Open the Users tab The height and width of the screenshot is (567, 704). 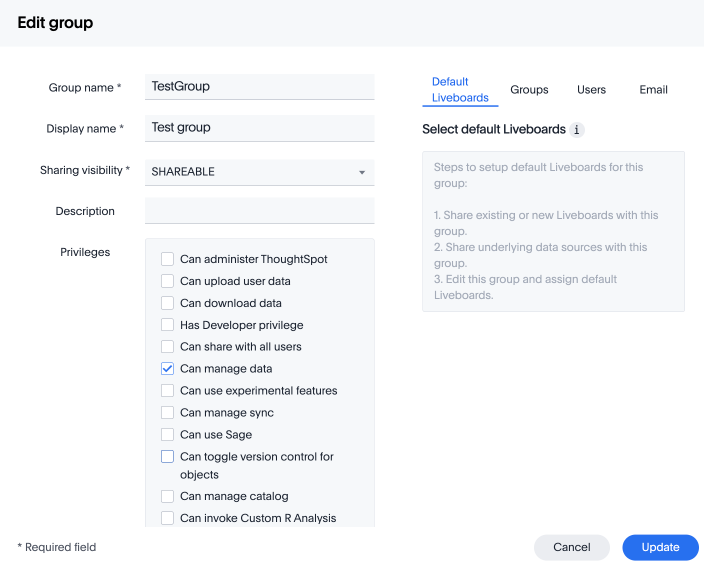591,90
